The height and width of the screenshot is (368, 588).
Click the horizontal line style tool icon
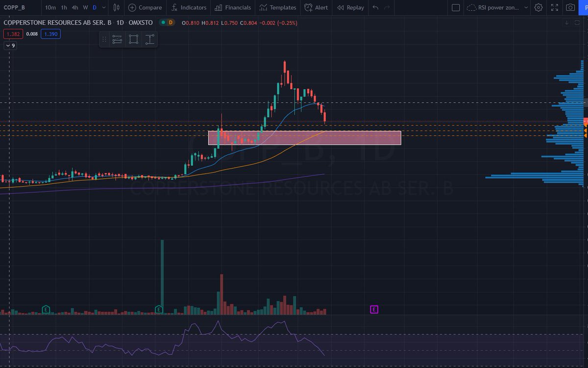tap(117, 40)
